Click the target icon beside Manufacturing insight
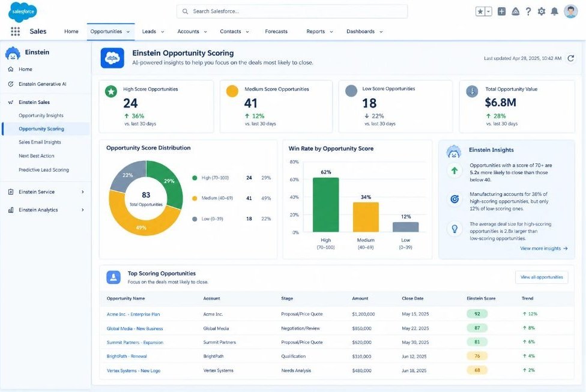This screenshot has height=392, width=586. [455, 199]
